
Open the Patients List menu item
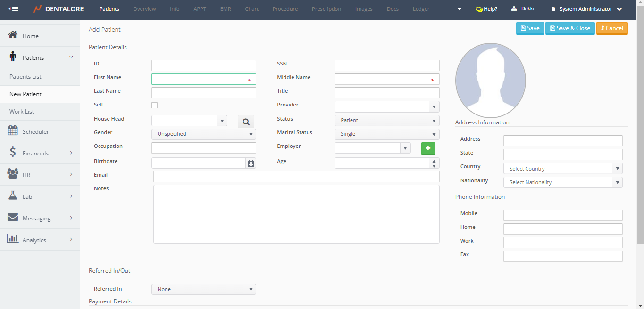tap(25, 77)
